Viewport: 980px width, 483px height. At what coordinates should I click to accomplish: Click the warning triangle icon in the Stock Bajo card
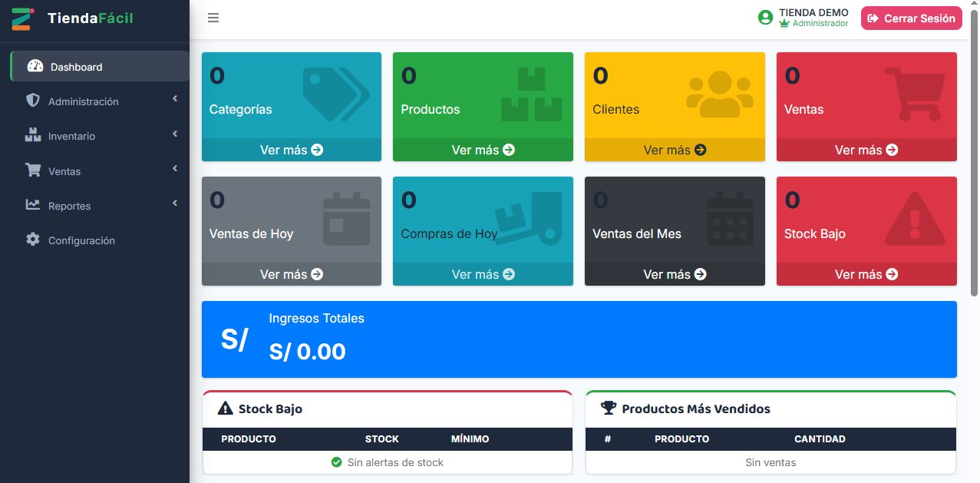click(x=914, y=218)
